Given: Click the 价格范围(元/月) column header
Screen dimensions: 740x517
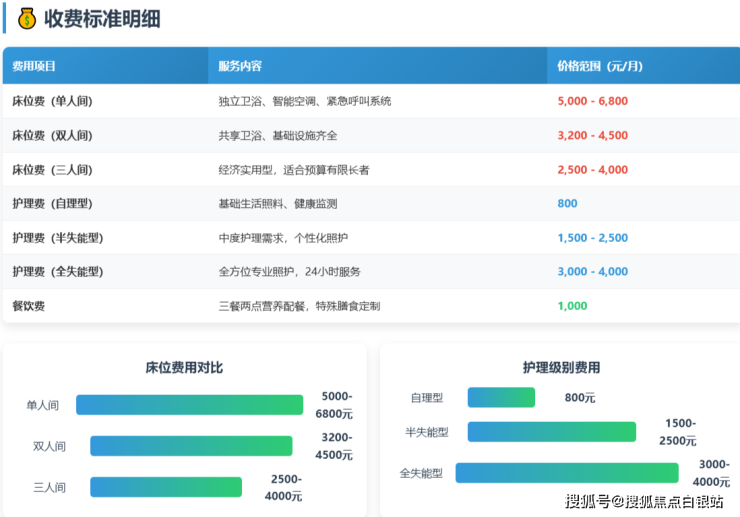Looking at the screenshot, I should 600,66.
